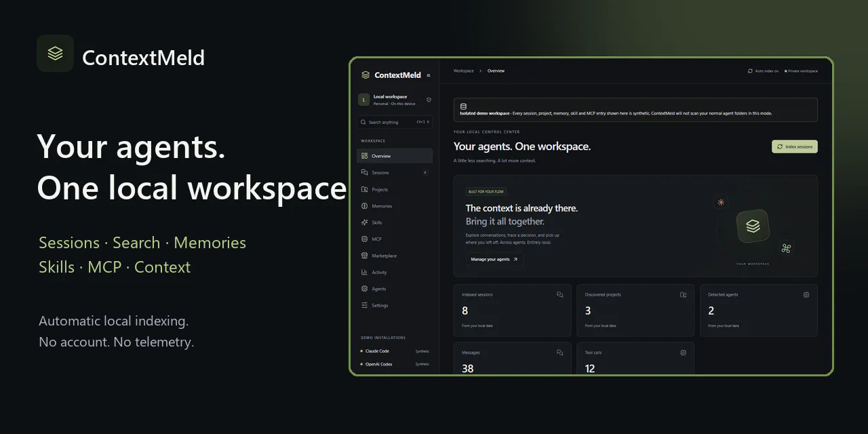This screenshot has width=868, height=434.
Task: Click the Skills sparkle icon in sidebar
Action: tap(365, 222)
